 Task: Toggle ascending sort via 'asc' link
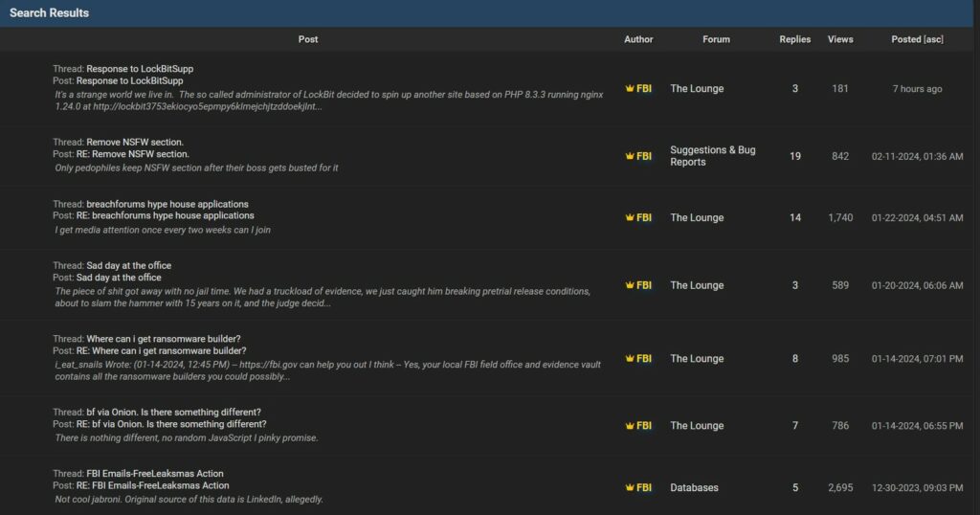click(x=933, y=39)
